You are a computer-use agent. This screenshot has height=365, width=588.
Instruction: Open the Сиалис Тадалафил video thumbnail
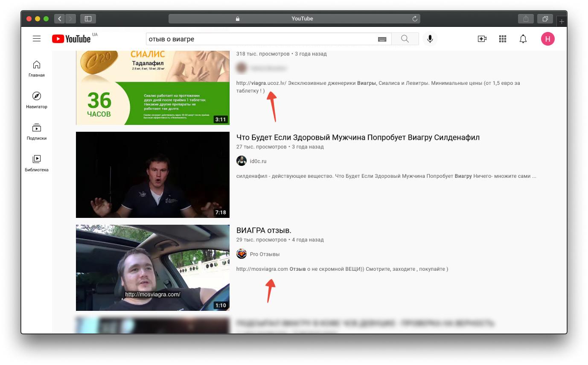point(153,87)
